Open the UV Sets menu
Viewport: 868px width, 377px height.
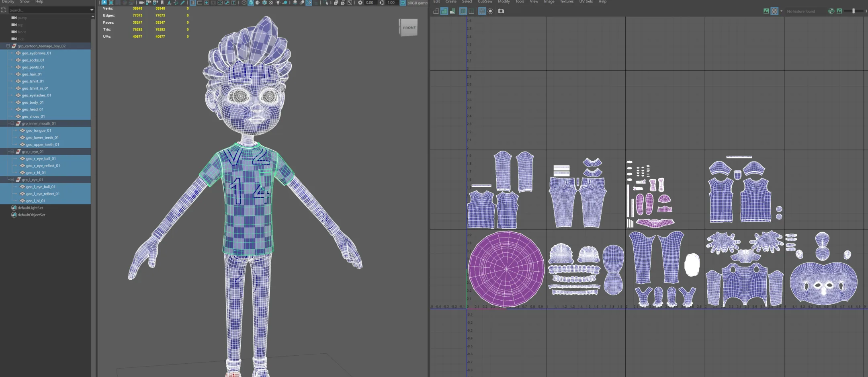586,2
